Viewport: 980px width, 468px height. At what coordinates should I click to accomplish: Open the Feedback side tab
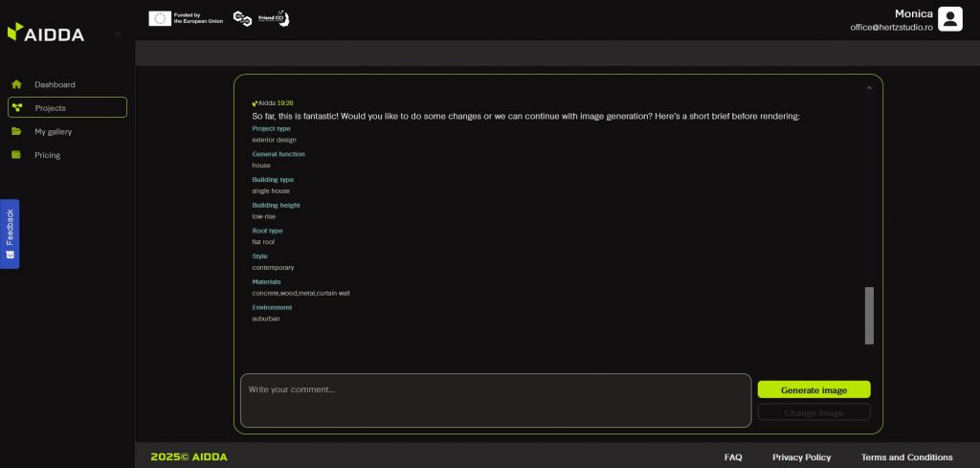click(9, 234)
